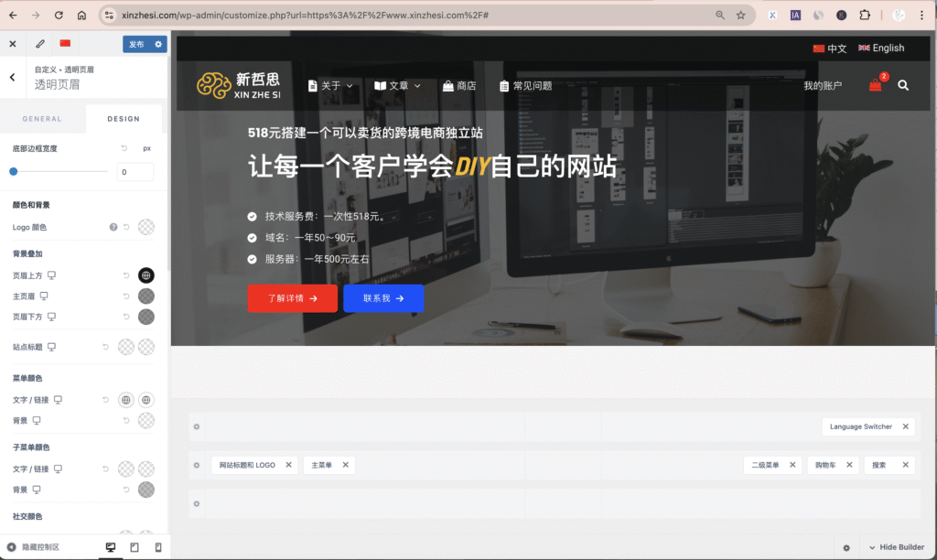This screenshot has height=560, width=937.
Task: Open settings gear of bottom builder row
Action: 197,504
